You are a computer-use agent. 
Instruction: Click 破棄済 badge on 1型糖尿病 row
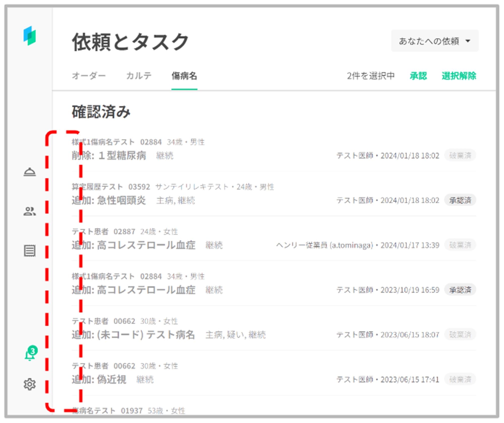(460, 155)
